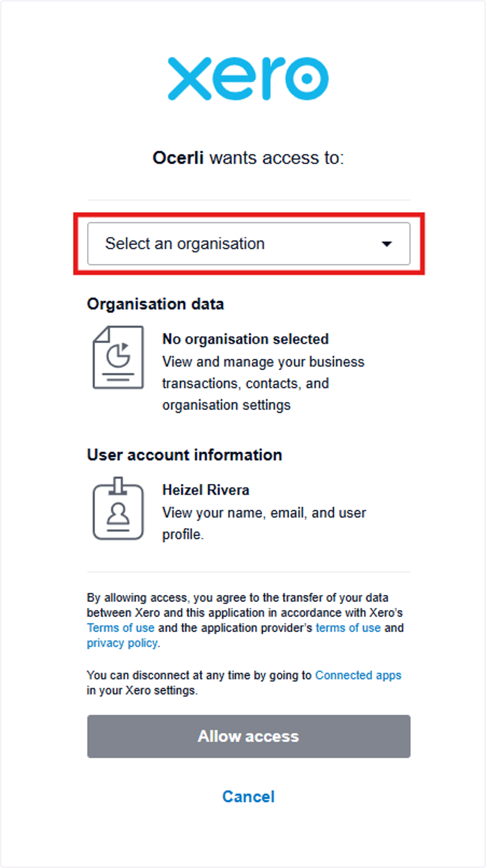Viewport: 486px width, 868px height.
Task: Click 'View your name, email, and user profile' text
Action: (x=264, y=524)
